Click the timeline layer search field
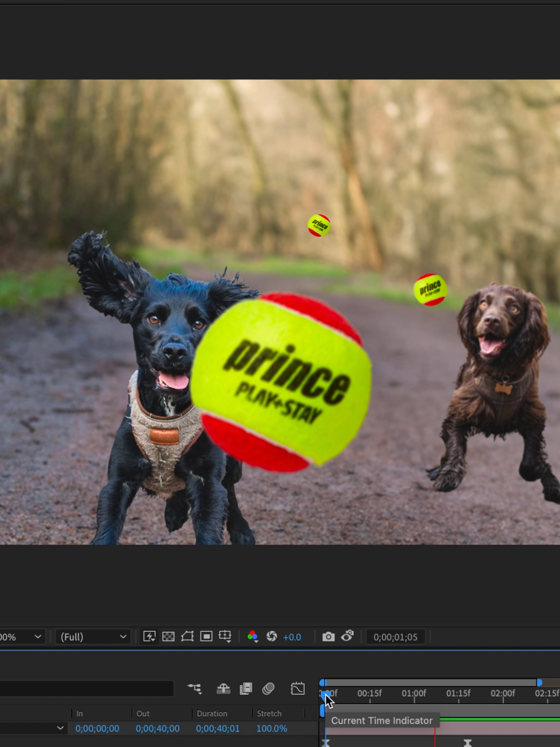Screen dimensions: 560x747 point(87,688)
